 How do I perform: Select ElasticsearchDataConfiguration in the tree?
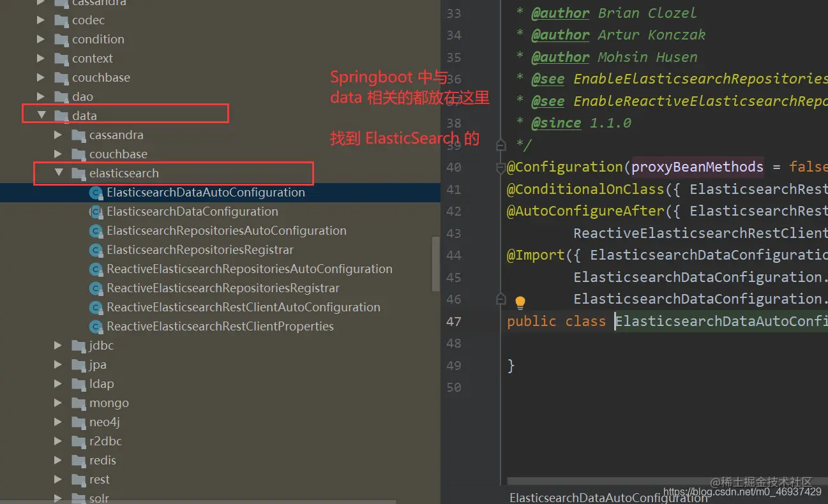(192, 212)
